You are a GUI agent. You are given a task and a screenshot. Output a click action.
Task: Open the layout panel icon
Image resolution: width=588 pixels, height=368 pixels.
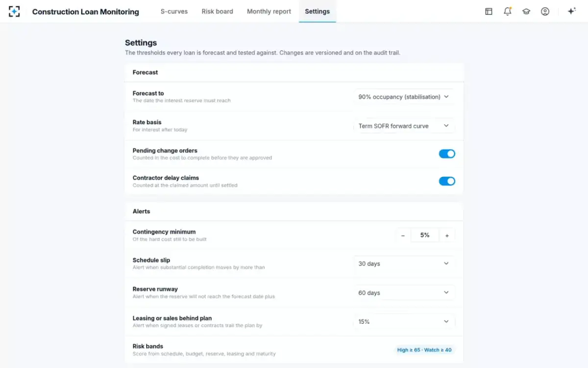tap(489, 11)
